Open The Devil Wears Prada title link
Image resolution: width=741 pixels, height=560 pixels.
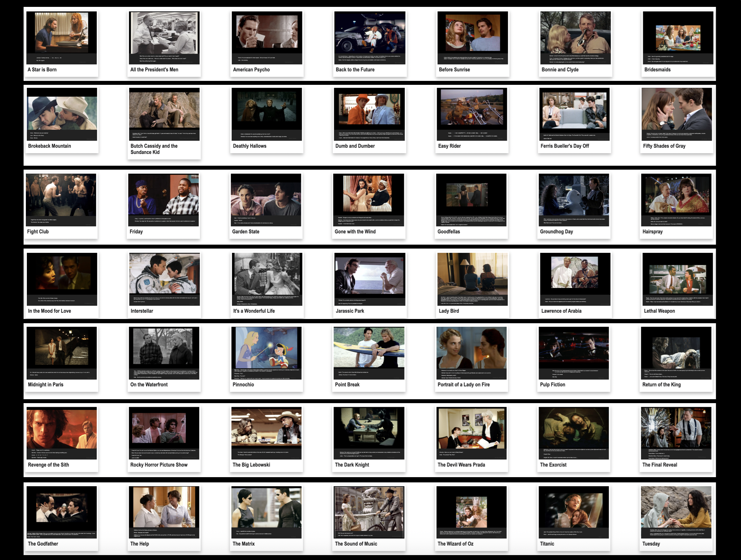(461, 465)
